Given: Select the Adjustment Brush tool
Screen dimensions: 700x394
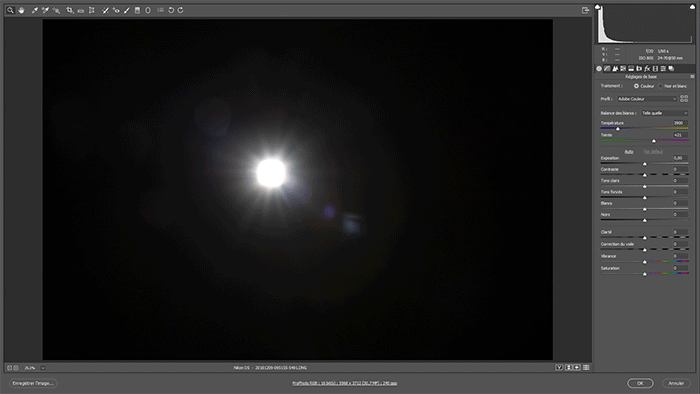Looking at the screenshot, I should (127, 10).
